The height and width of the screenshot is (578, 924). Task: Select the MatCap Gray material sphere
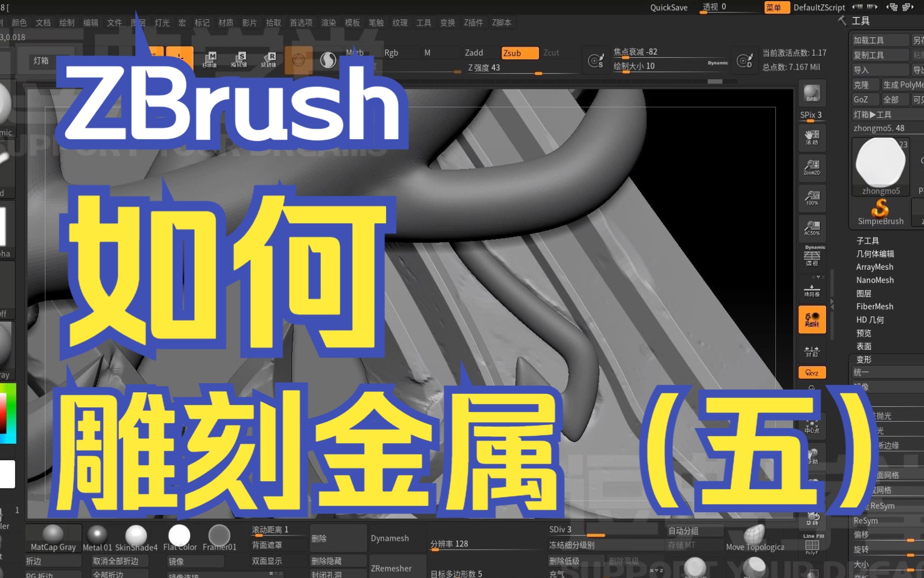[x=53, y=537]
